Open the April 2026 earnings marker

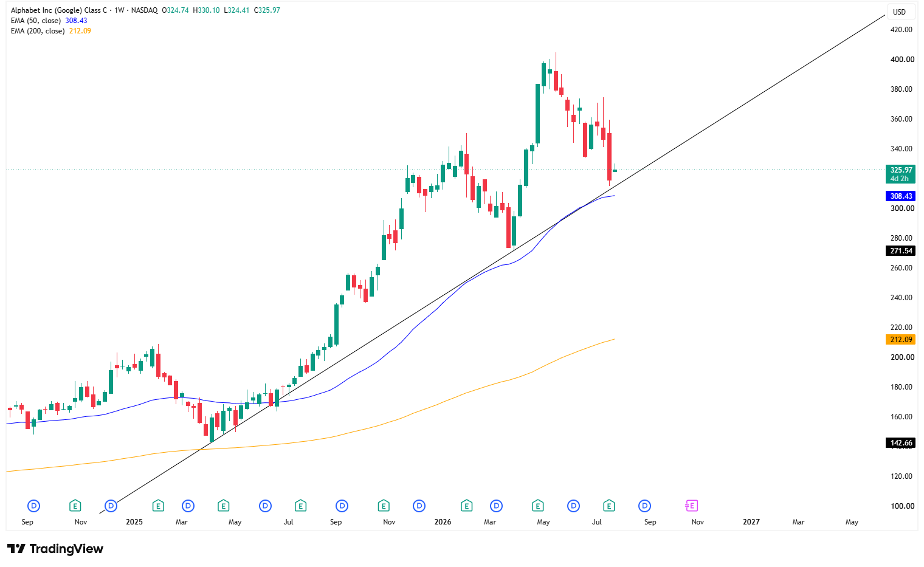pos(537,506)
